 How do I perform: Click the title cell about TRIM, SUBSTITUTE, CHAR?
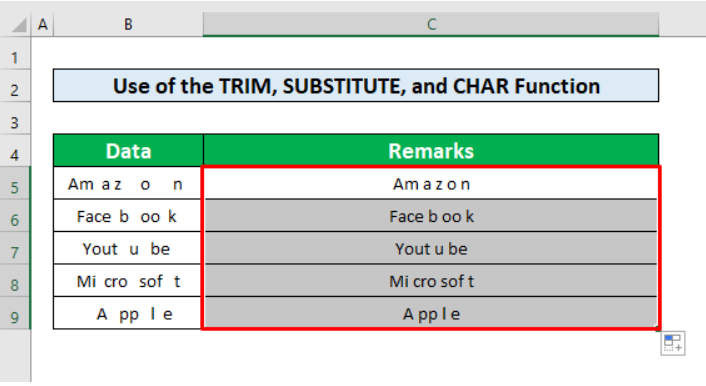pyautogui.click(x=356, y=86)
